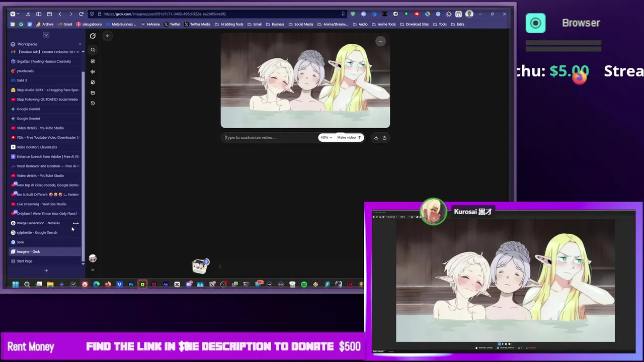Screen dimensions: 644x362
Task: Open Grok voice mode waveform icon
Action: tap(93, 72)
